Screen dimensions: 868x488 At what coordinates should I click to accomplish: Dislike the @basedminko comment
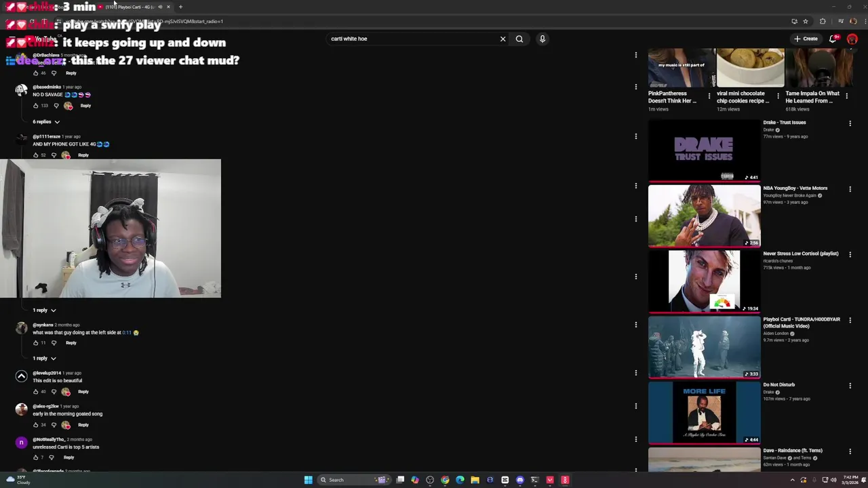[x=56, y=106]
